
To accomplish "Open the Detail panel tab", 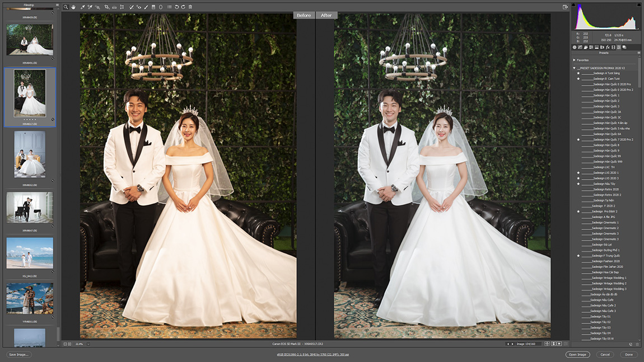I will pyautogui.click(x=586, y=47).
